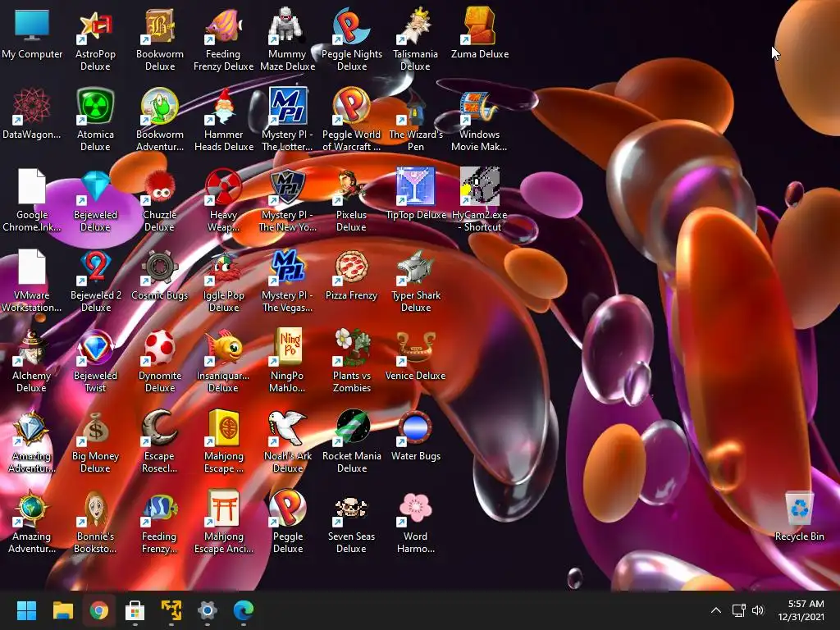
Task: Click the DataWagon shortcut icon
Action: click(x=32, y=106)
